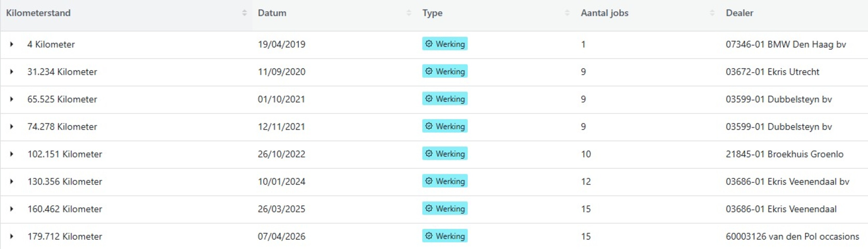
Task: Expand the 130.356 Kilometer row
Action: (x=12, y=182)
